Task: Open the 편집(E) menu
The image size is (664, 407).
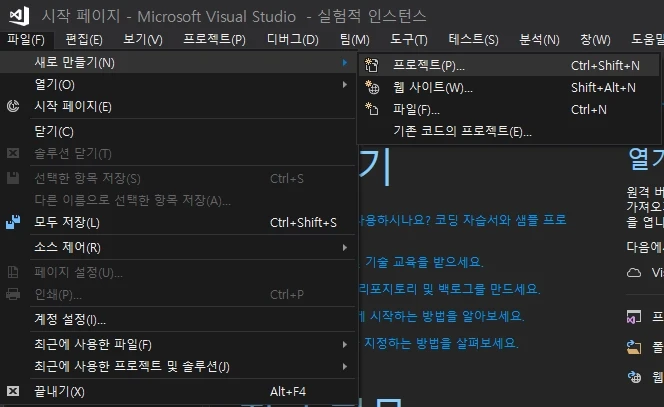Action: point(84,39)
